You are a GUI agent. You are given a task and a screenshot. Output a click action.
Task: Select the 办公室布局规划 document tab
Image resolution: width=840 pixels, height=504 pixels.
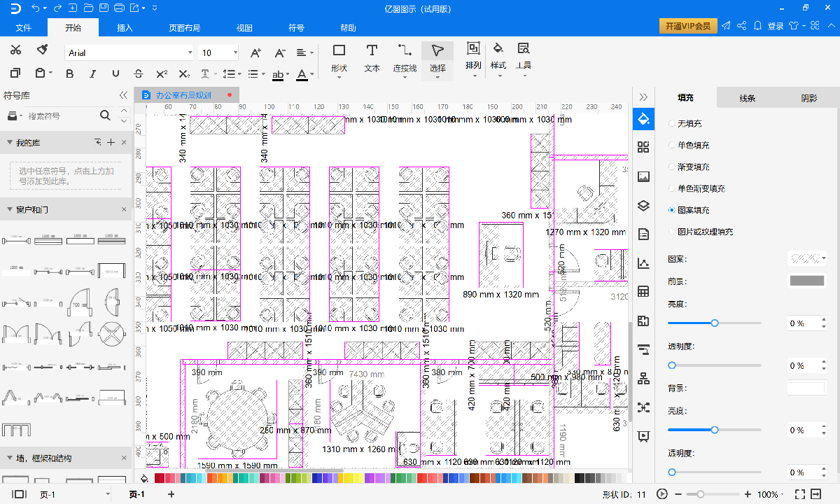coord(188,94)
